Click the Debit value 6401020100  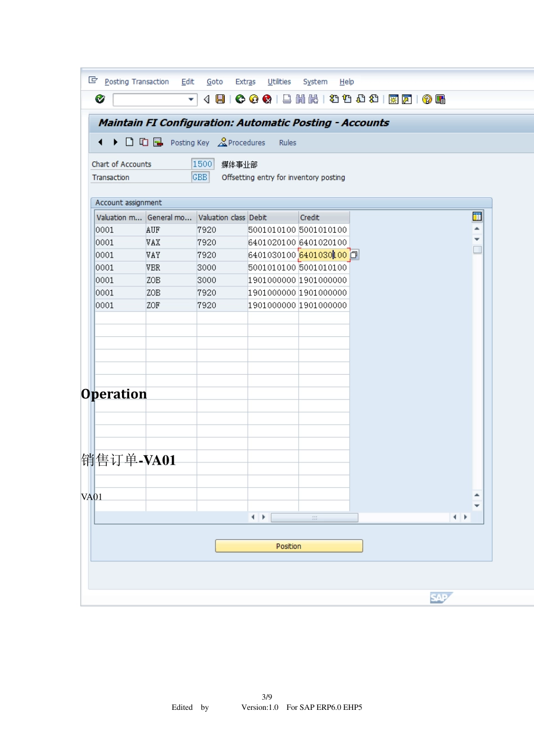pyautogui.click(x=273, y=242)
